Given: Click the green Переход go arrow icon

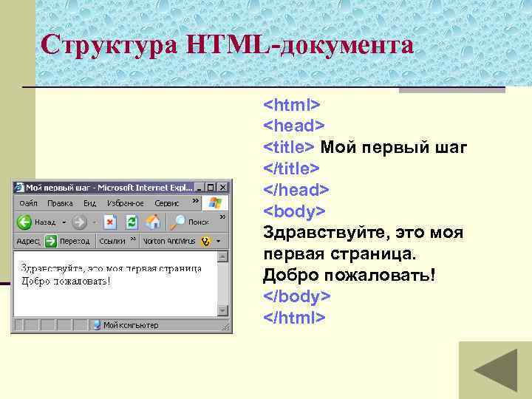Looking at the screenshot, I should pos(51,241).
